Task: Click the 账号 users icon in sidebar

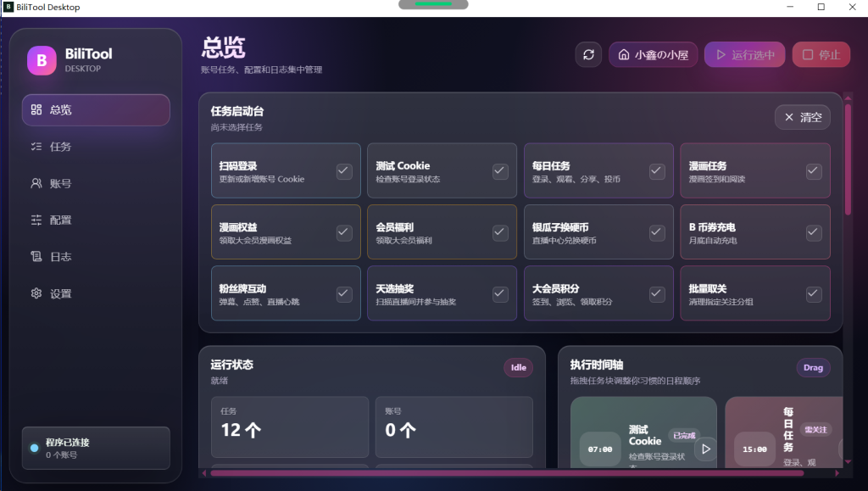Action: [36, 183]
